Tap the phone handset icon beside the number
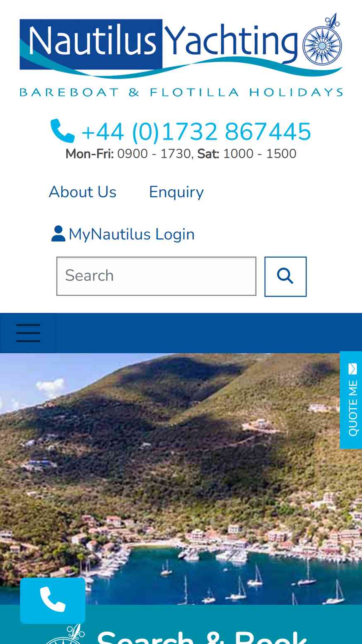The height and width of the screenshot is (644, 362). tap(63, 131)
